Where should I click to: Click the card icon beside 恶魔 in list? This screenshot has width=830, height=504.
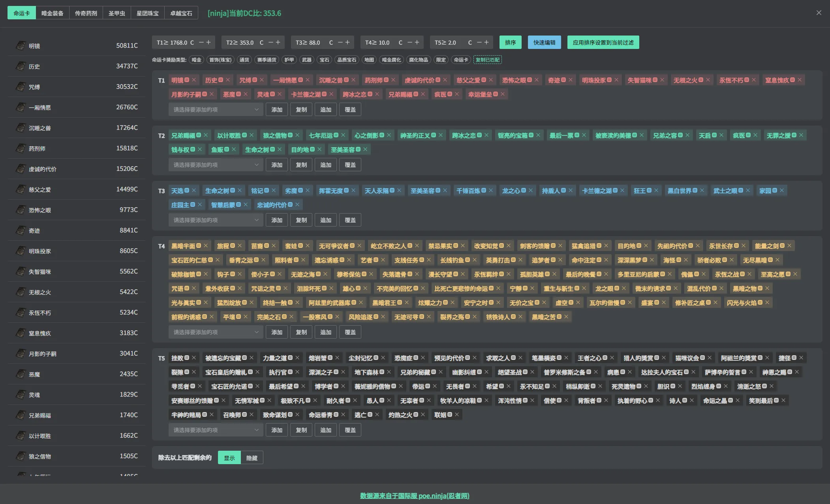pos(21,374)
